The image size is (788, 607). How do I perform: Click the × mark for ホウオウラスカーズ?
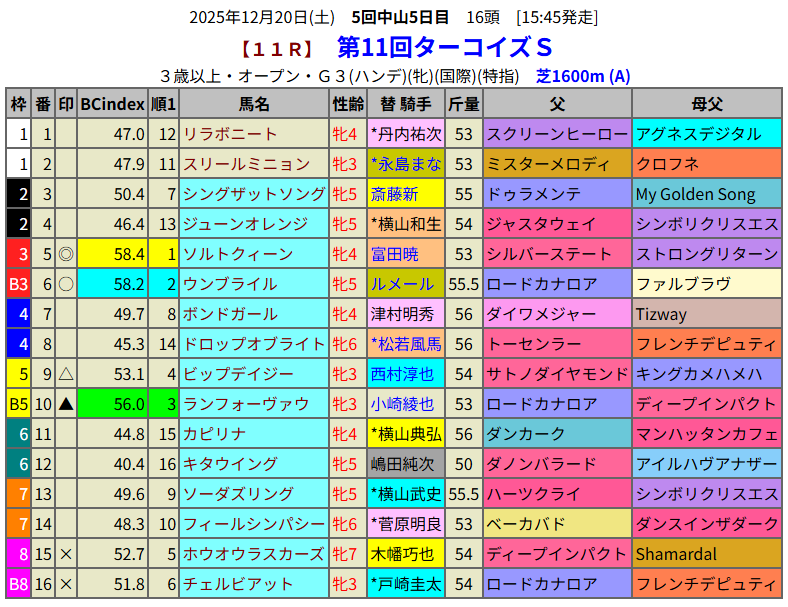coord(66,554)
